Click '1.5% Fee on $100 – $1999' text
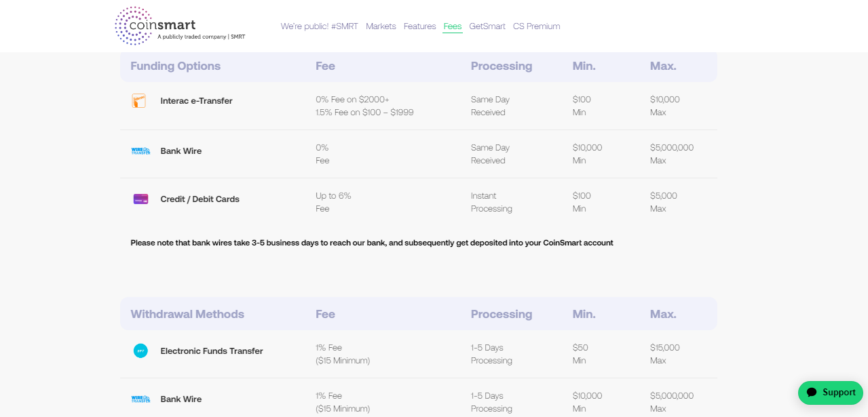Screen dimensions: 868x417 tap(364, 113)
